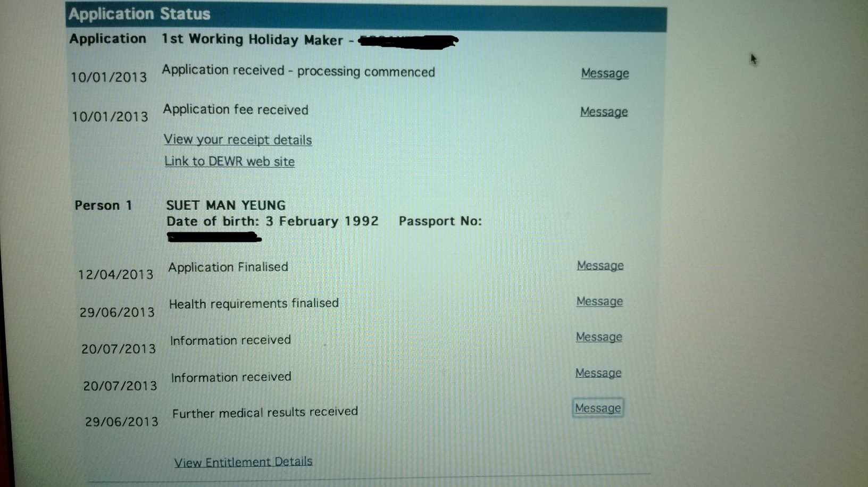Open Message for Further medical results received
The image size is (868, 487).
pos(598,408)
